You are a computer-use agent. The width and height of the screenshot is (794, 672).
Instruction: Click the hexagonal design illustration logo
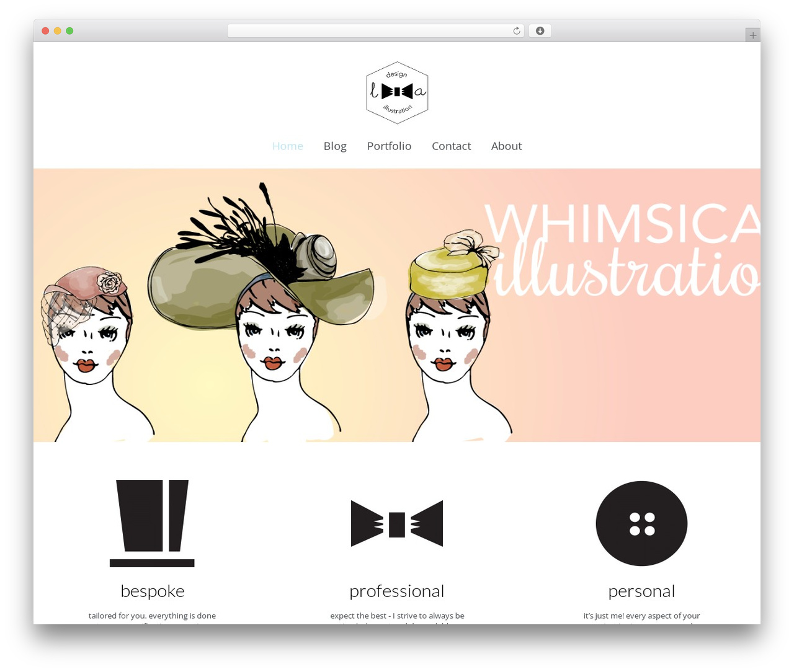pos(397,92)
